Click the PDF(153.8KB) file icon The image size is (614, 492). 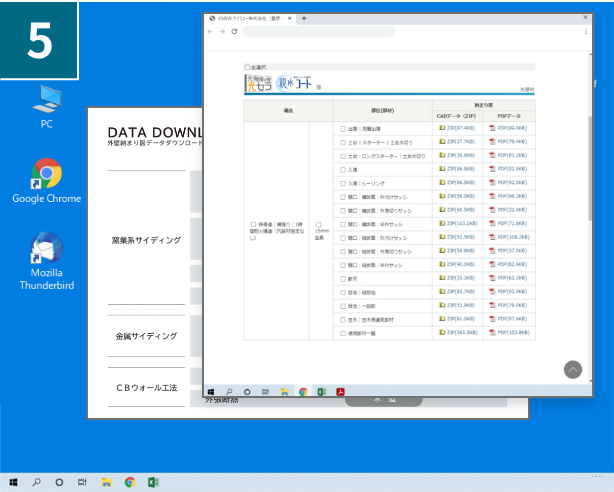pos(492,332)
